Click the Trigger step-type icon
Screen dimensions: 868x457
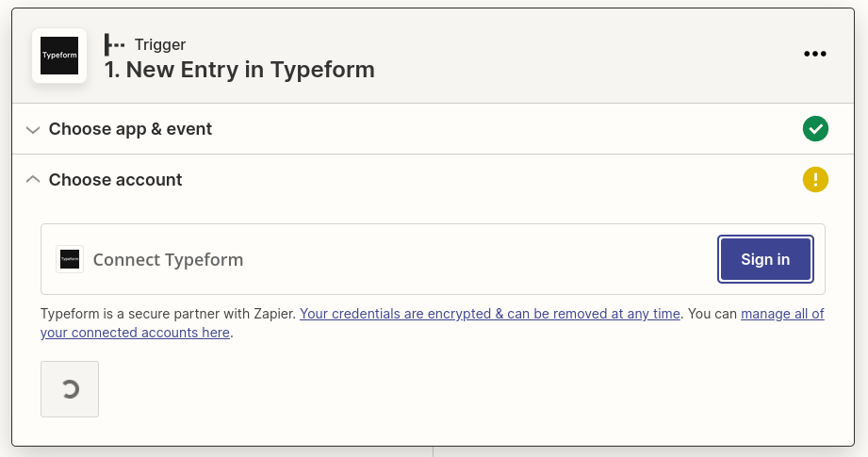(x=115, y=45)
